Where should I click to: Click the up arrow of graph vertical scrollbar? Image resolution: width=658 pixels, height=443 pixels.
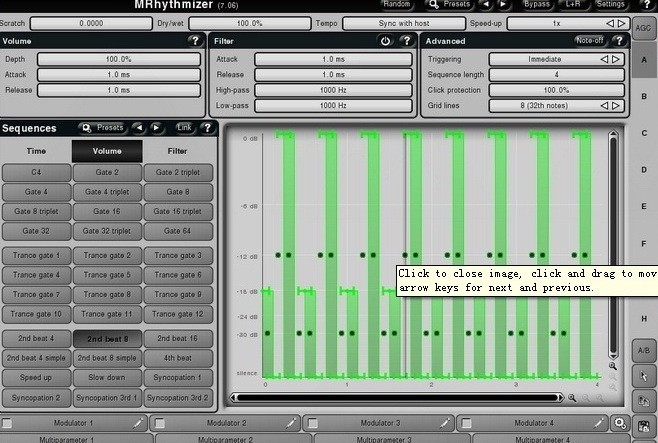point(613,134)
